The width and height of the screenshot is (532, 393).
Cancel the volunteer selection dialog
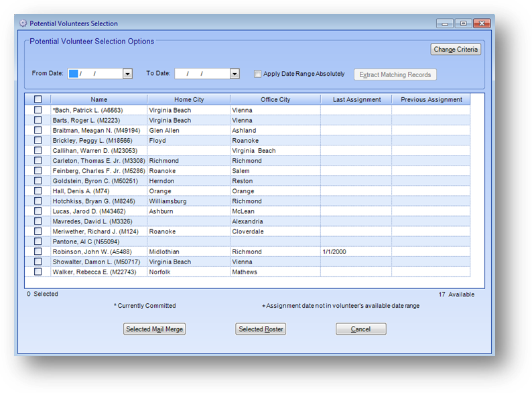tap(360, 329)
